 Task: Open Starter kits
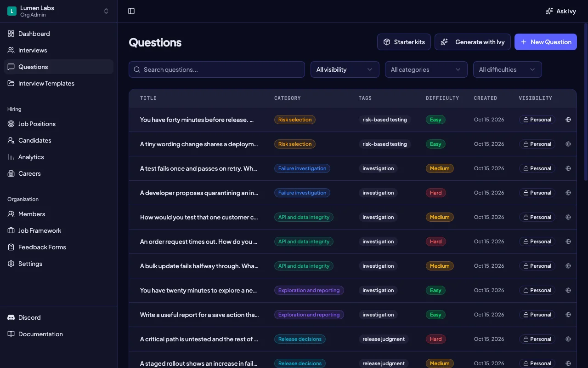pyautogui.click(x=404, y=42)
